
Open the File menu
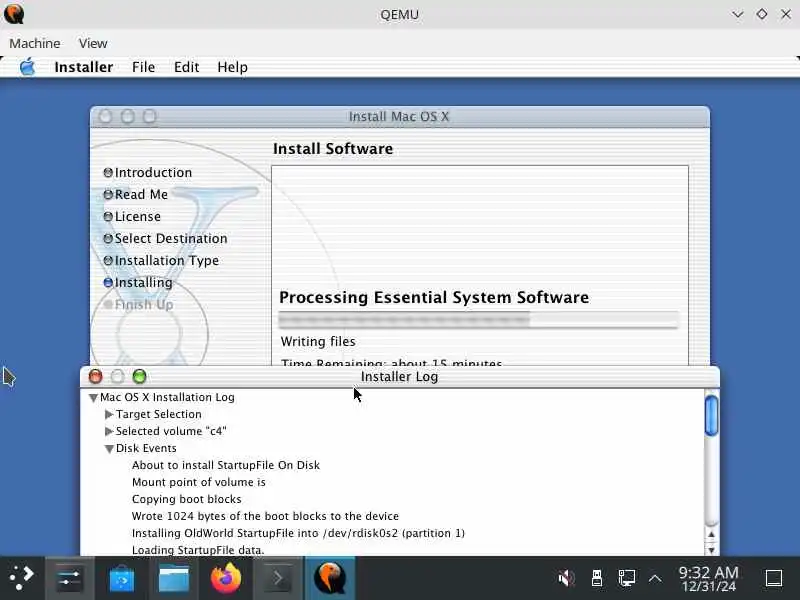[x=143, y=67]
